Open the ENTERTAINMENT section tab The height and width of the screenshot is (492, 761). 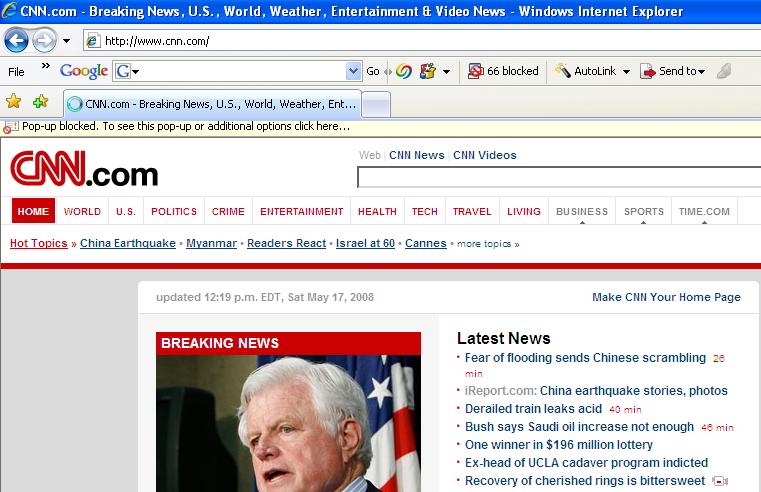coord(301,211)
